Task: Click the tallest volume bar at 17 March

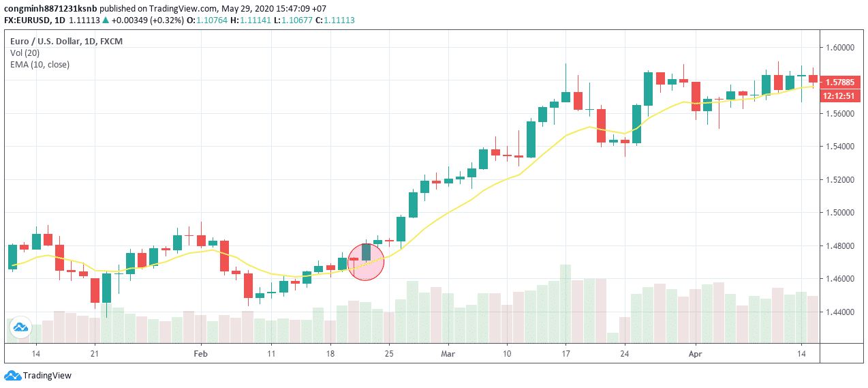Action: click(x=565, y=303)
